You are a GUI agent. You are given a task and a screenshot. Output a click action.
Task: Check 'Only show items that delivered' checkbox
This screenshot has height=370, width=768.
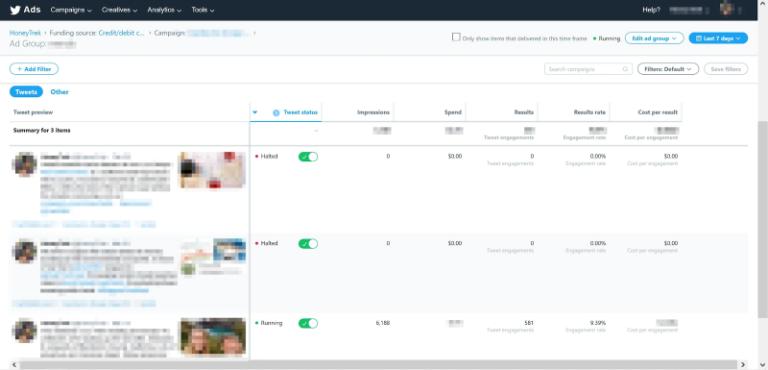[x=456, y=37]
